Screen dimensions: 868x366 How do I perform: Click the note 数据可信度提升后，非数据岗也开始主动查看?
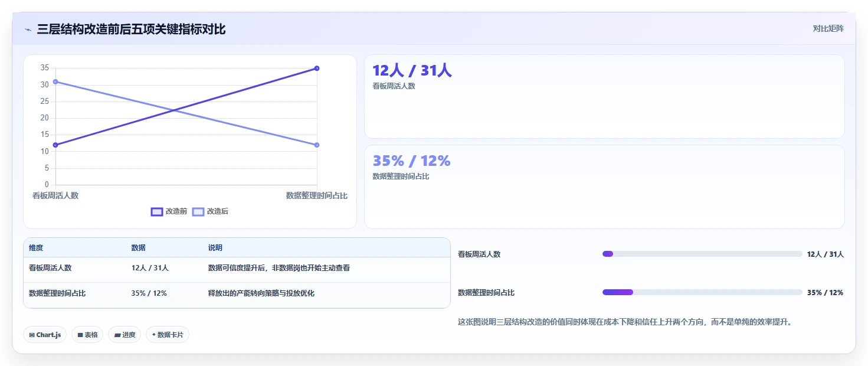(279, 268)
